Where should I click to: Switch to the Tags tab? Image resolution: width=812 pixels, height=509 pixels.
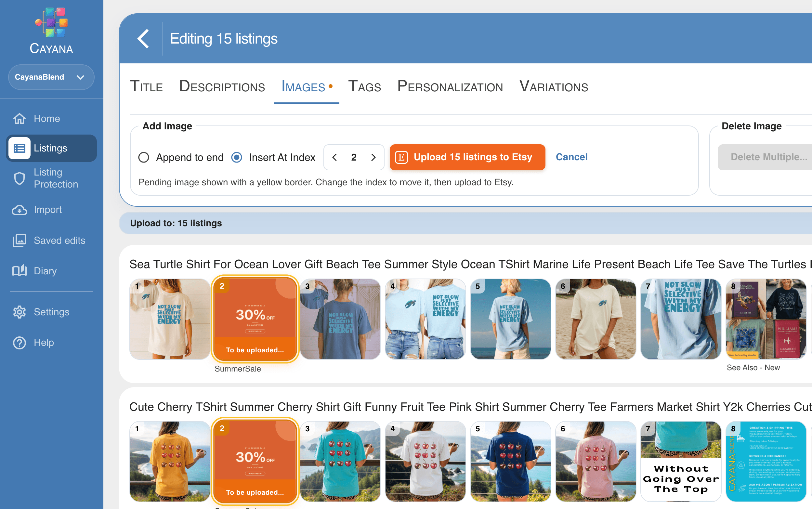[x=365, y=86]
